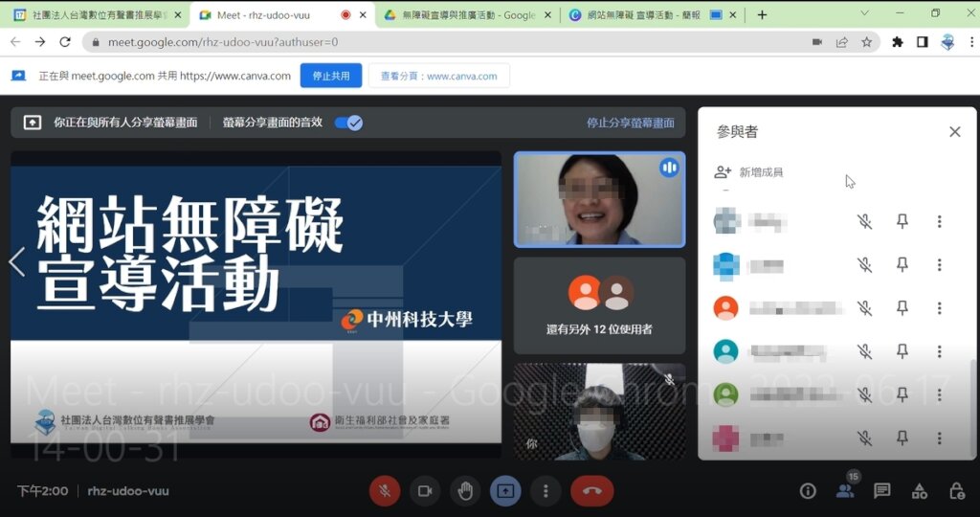The image size is (980, 517).
Task: Open more actions for the green avatar participant
Action: [x=939, y=394]
